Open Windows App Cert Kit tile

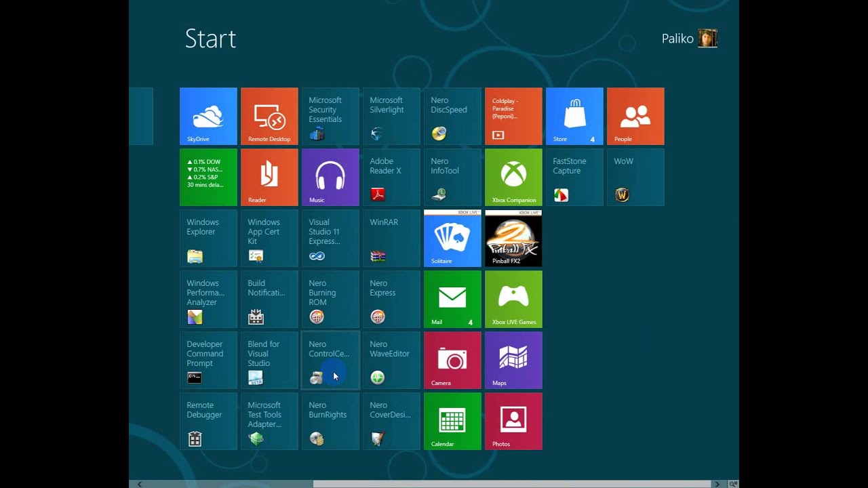click(269, 238)
